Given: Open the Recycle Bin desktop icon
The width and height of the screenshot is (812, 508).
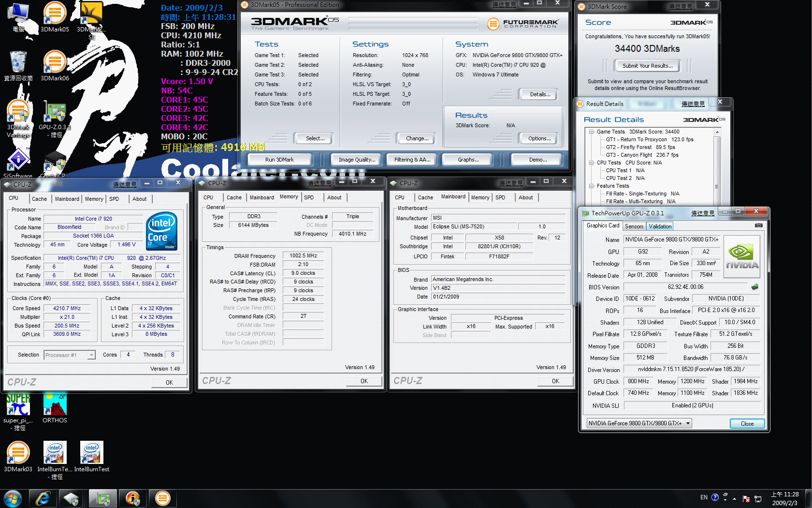Looking at the screenshot, I should 18,66.
